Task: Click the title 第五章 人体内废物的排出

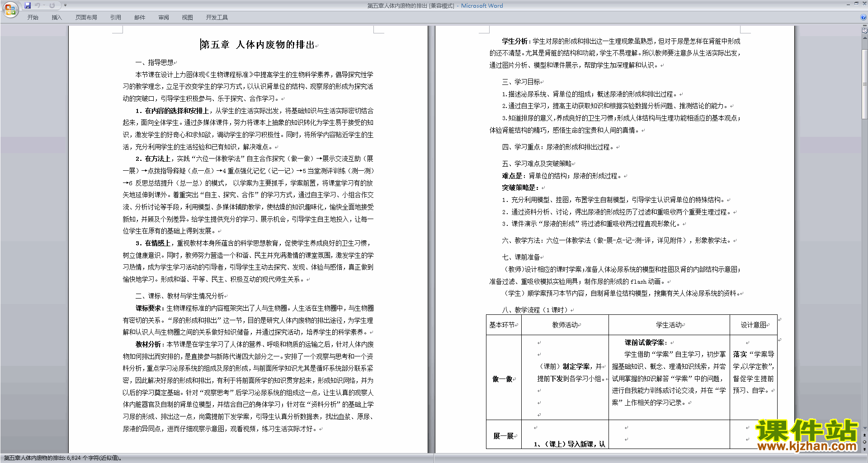Action: pyautogui.click(x=258, y=45)
